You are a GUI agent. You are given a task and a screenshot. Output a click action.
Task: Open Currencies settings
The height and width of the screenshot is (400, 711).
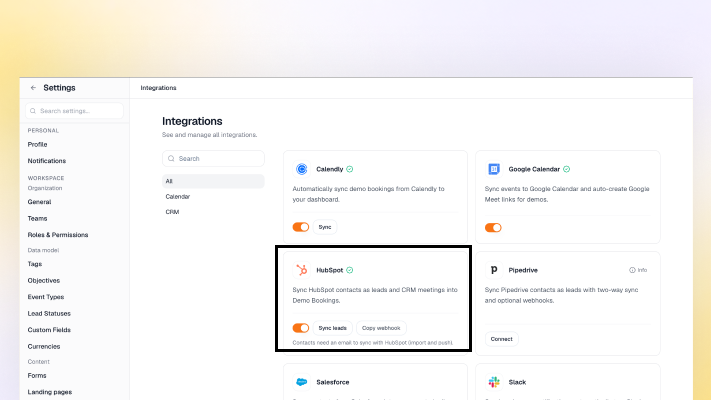(44, 346)
